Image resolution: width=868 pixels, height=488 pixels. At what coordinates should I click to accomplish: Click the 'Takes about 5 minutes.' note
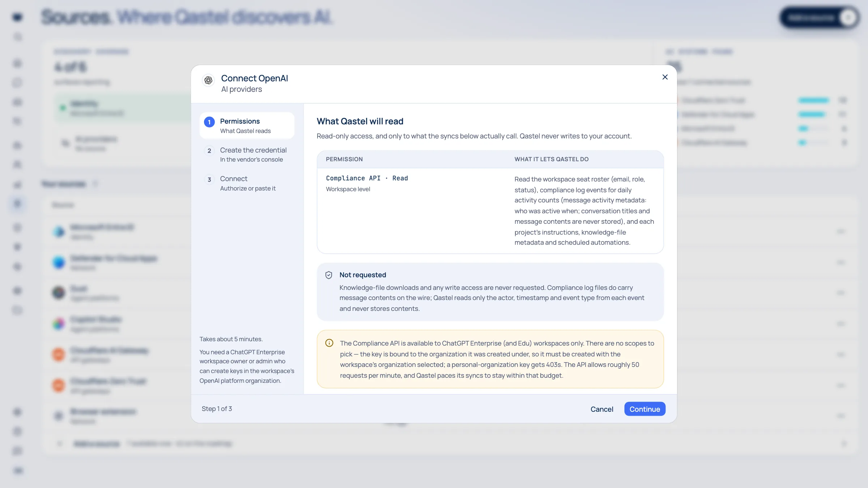tap(231, 339)
